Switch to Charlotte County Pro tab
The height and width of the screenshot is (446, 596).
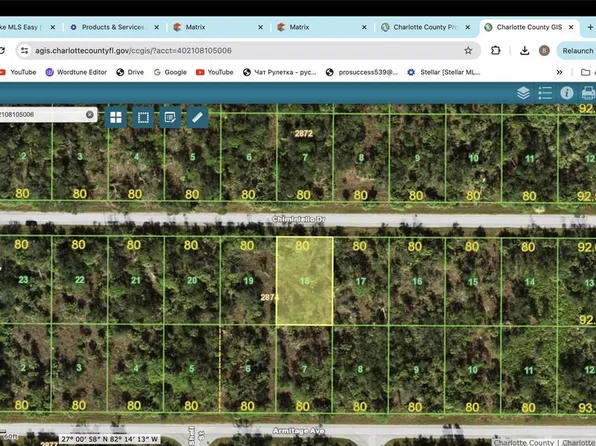[x=426, y=27]
